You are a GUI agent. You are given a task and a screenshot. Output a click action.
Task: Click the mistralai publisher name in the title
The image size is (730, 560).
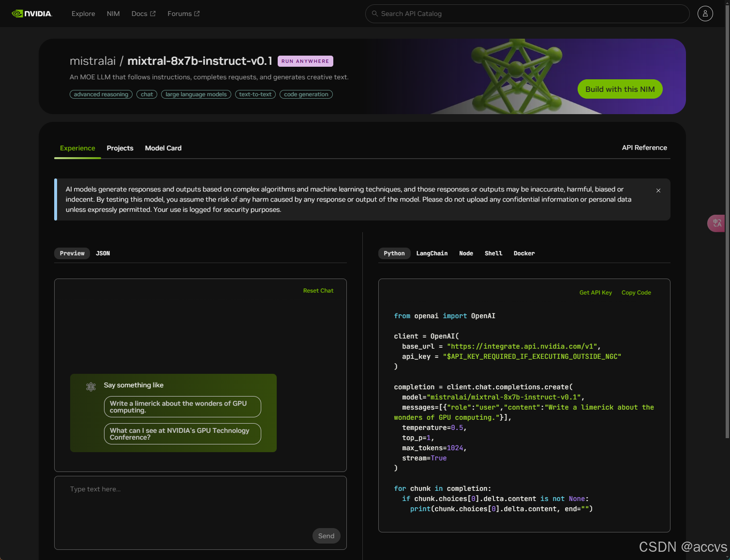(x=93, y=61)
